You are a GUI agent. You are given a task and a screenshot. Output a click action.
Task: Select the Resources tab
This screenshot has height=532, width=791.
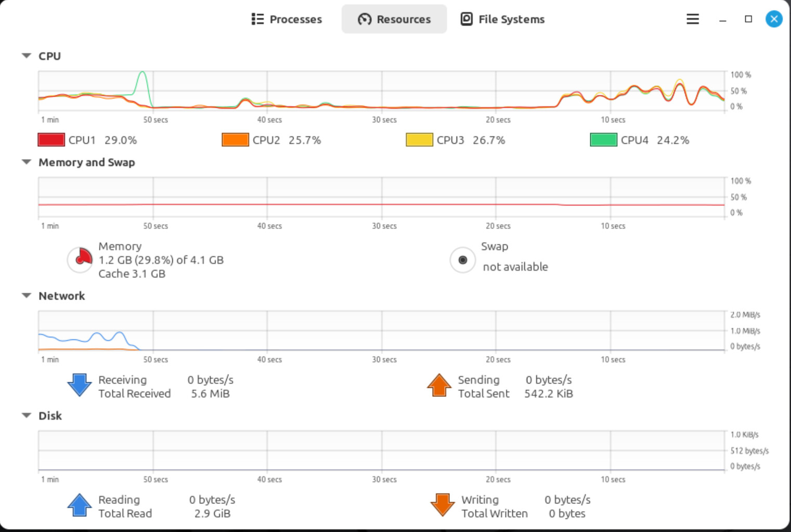(394, 19)
